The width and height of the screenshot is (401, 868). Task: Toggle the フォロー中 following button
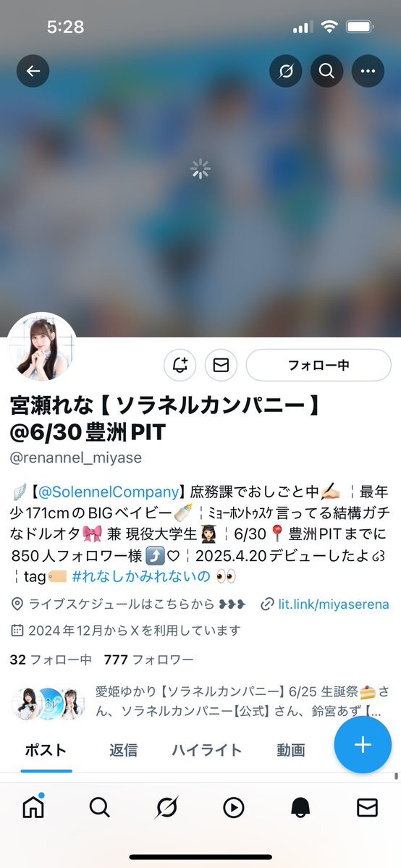318,366
